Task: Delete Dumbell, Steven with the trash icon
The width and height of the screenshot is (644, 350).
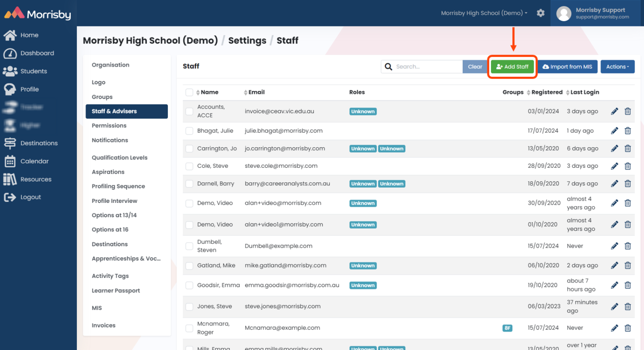Action: click(628, 246)
